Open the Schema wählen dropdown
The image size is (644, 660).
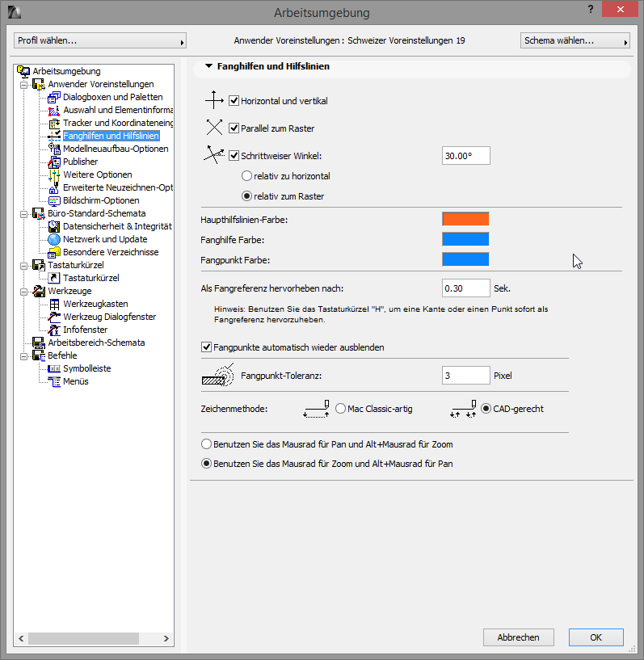coord(575,41)
